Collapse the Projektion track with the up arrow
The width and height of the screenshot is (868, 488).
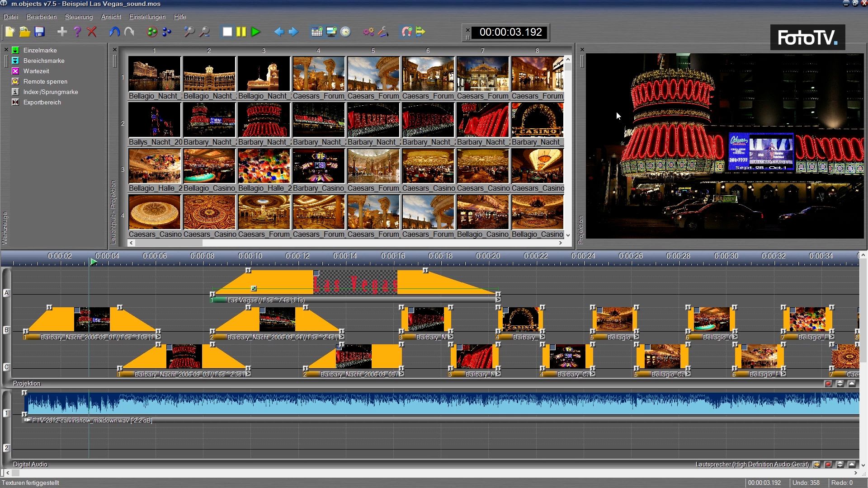852,384
